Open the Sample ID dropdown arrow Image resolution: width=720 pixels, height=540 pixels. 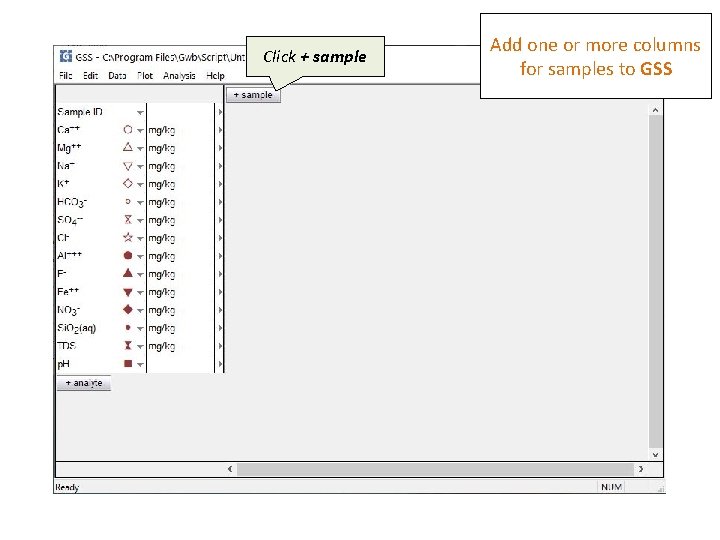pos(140,112)
